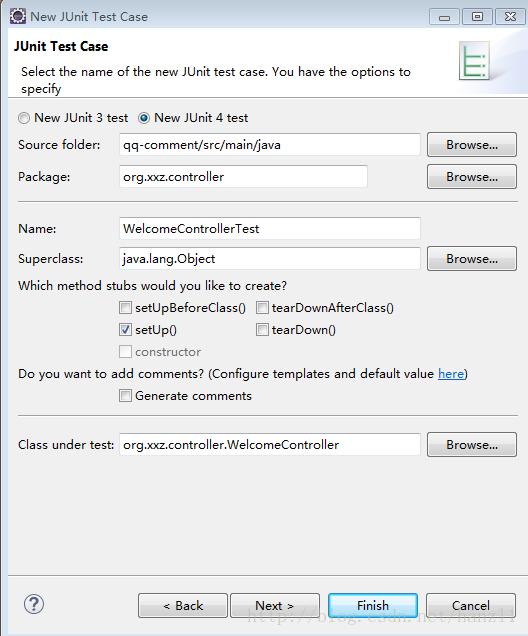
Task: Click the Finish button
Action: [373, 606]
